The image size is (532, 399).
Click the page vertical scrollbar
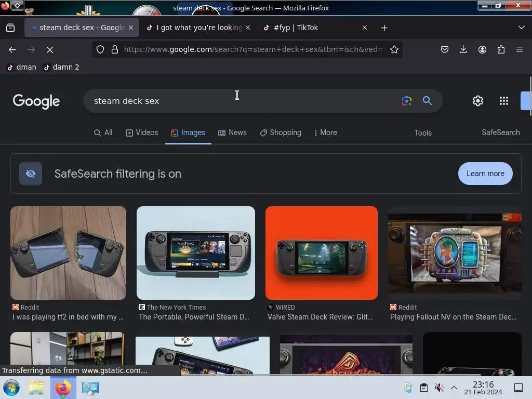point(530,96)
